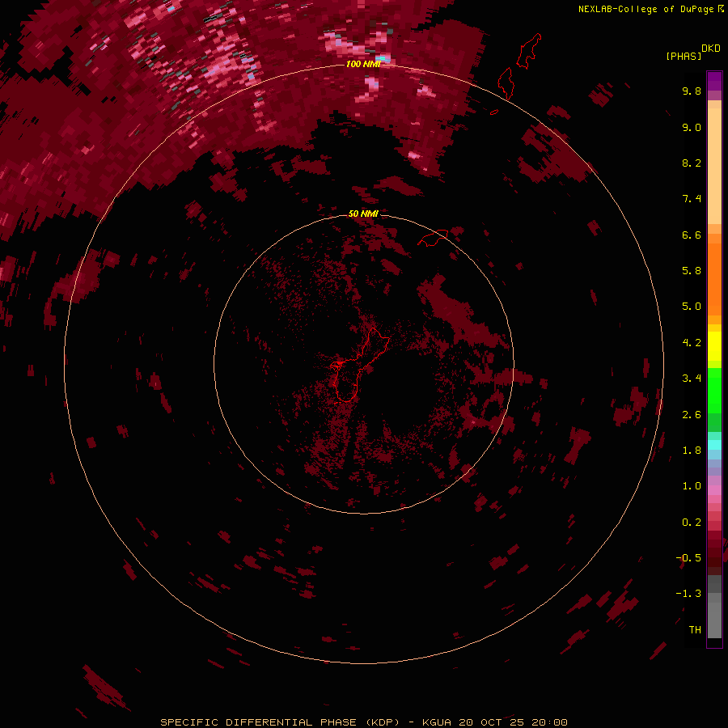Click the 3.4 value on color scale
This screenshot has height=728, width=728.
pyautogui.click(x=692, y=379)
